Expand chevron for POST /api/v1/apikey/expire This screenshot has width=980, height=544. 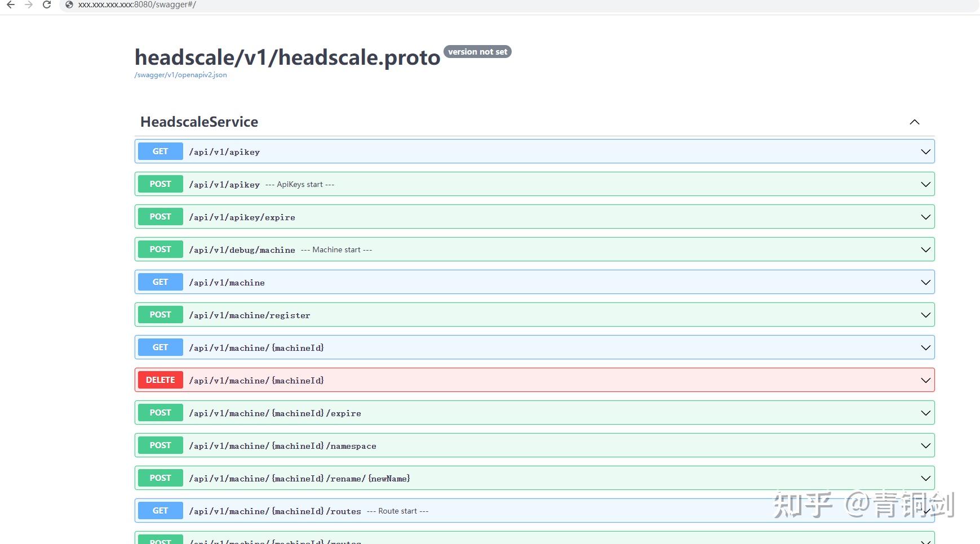pos(925,217)
